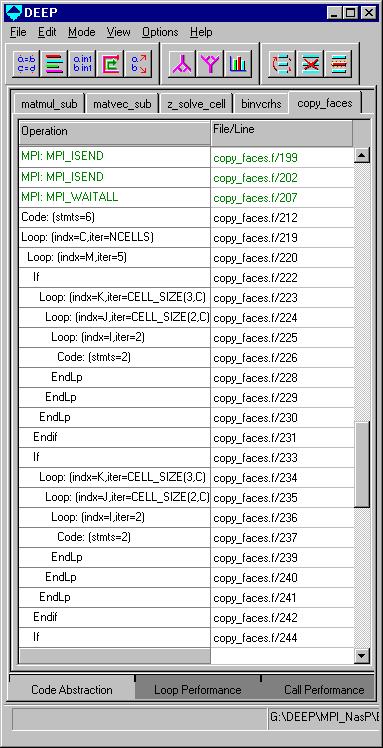
Task: Switch to the matmul_sub tab
Action: [x=49, y=104]
